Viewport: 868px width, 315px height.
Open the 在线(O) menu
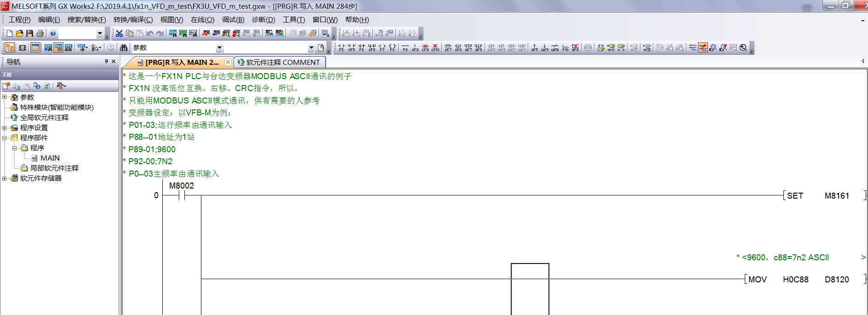tap(202, 20)
